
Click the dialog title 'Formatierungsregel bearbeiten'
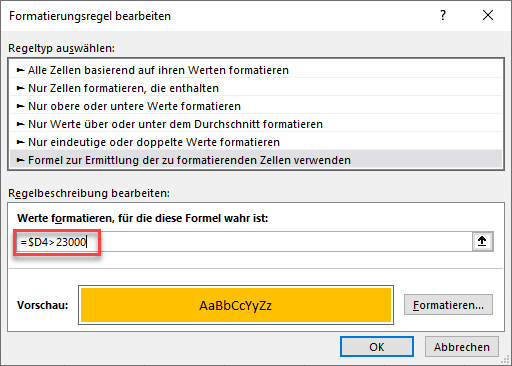[x=90, y=16]
